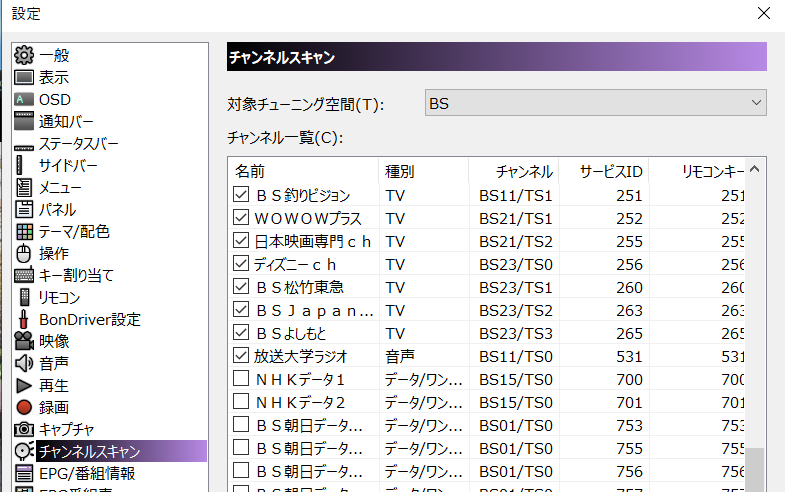Click the channel list scrollbar thumb

(x=755, y=469)
